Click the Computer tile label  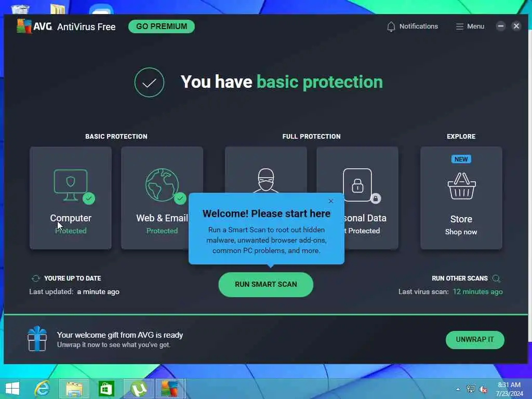71,218
